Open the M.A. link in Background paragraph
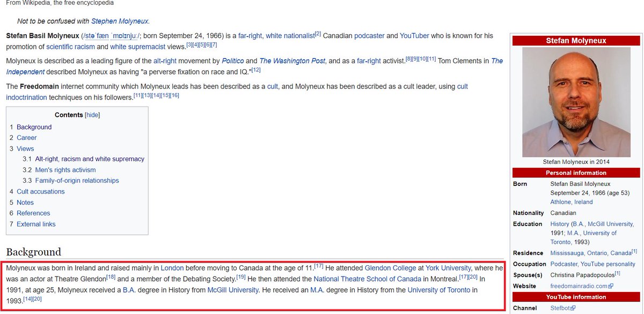The width and height of the screenshot is (644, 314). click(x=316, y=290)
